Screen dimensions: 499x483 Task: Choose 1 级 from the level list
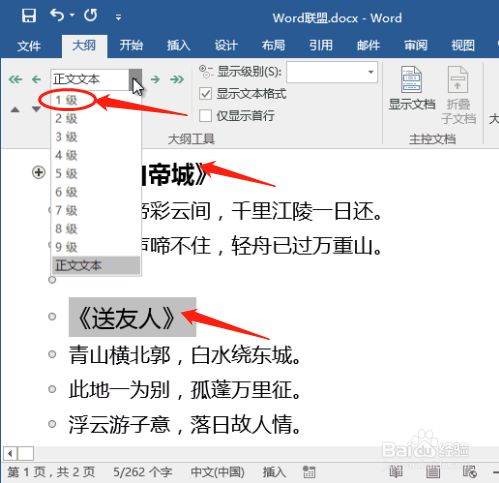point(96,100)
